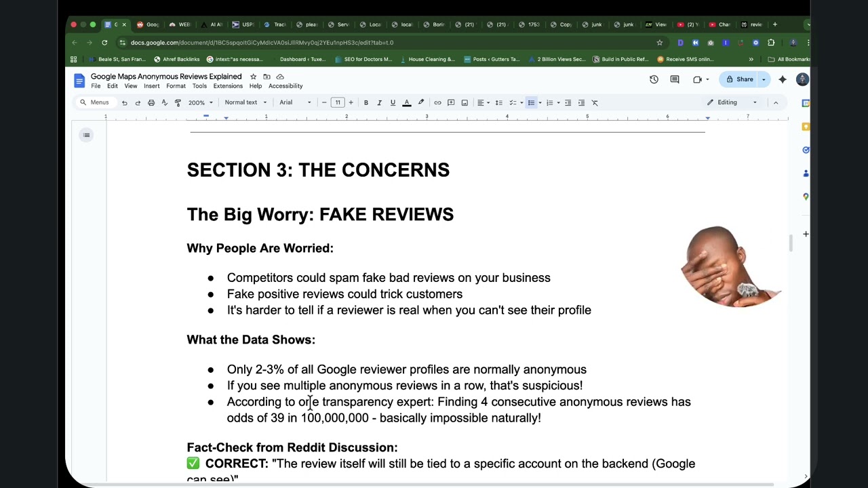
Task: Move document using the folder icon
Action: click(267, 77)
